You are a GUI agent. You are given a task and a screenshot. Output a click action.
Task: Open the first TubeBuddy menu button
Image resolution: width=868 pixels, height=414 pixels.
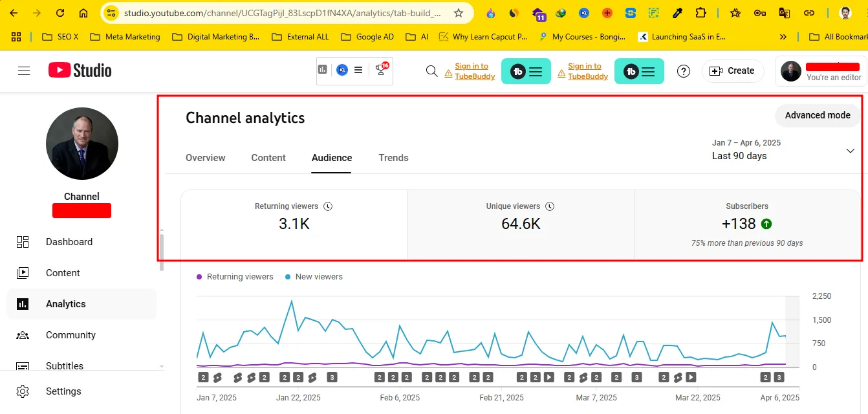click(x=526, y=71)
